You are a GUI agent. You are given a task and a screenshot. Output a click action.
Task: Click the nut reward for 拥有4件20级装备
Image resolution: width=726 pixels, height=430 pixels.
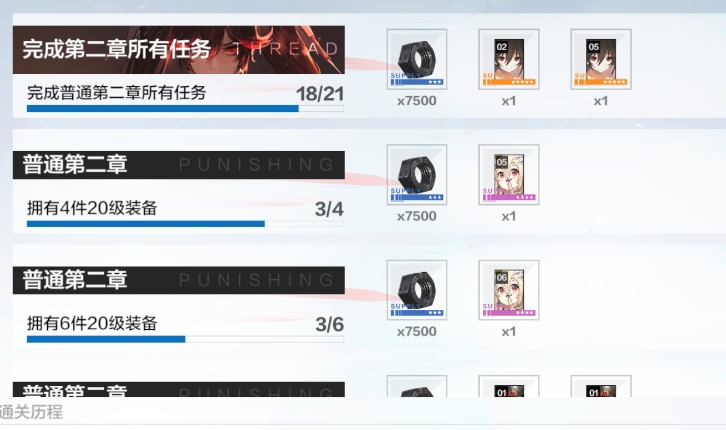pyautogui.click(x=417, y=174)
